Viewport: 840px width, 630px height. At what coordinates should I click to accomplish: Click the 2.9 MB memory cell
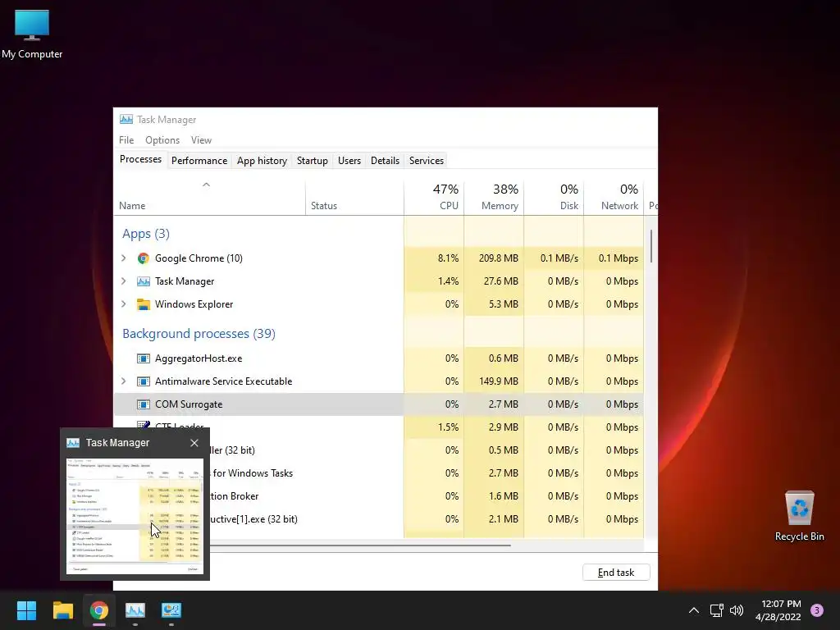[494, 427]
